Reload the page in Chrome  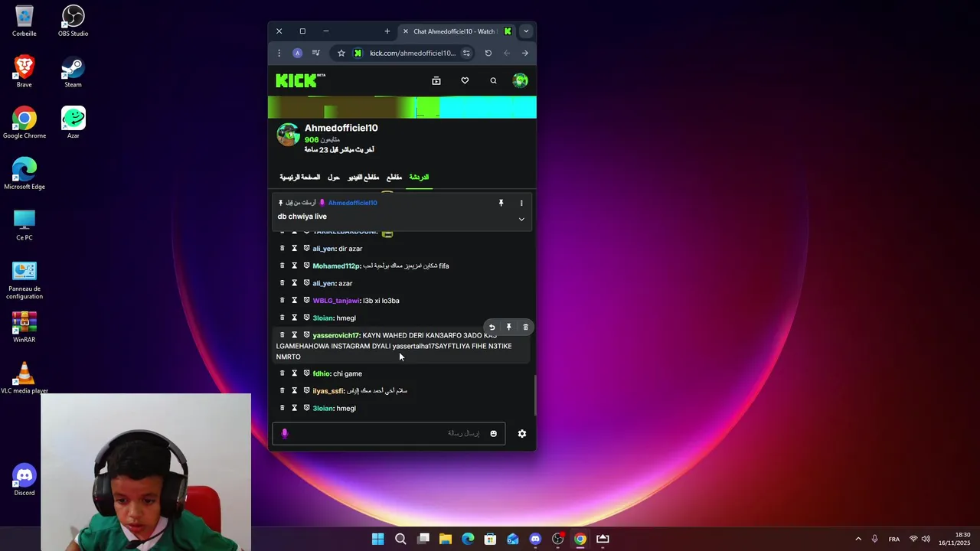pyautogui.click(x=488, y=53)
